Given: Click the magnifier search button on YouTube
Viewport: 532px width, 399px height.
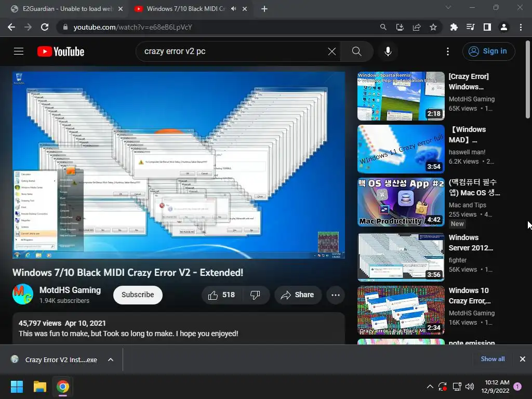Looking at the screenshot, I should click(357, 51).
